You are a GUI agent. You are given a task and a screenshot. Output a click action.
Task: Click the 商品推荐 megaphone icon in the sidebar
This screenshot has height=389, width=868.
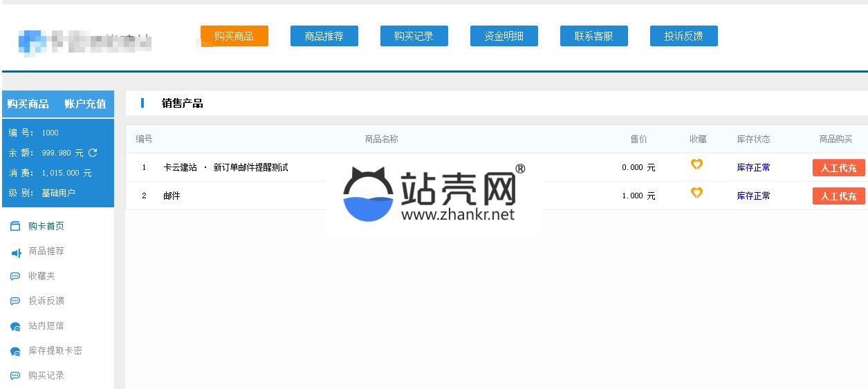(x=15, y=252)
